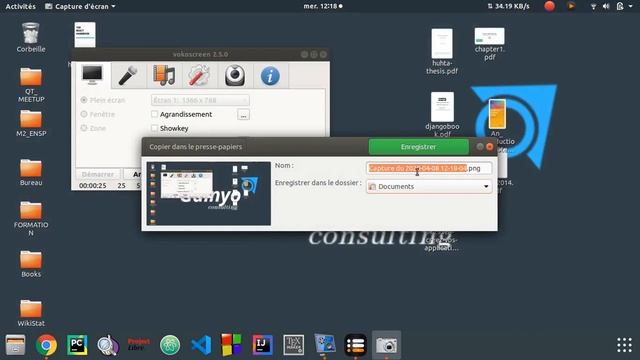Launch the black list app in dock
Image resolution: width=640 pixels, height=360 pixels.
click(356, 345)
